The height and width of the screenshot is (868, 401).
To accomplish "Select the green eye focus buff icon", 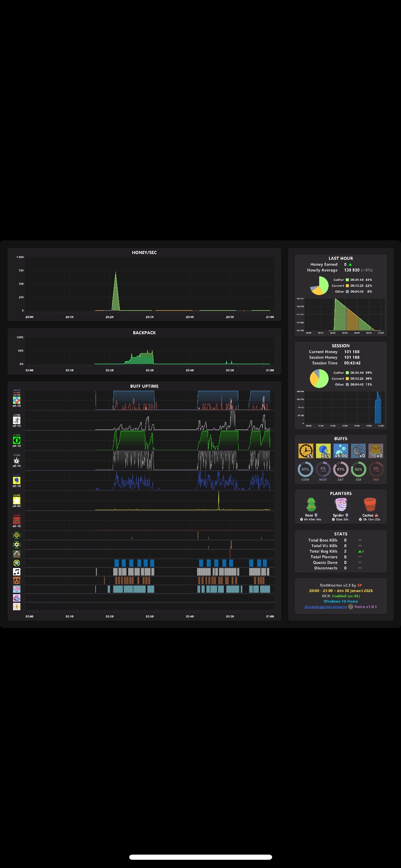I will (x=16, y=440).
